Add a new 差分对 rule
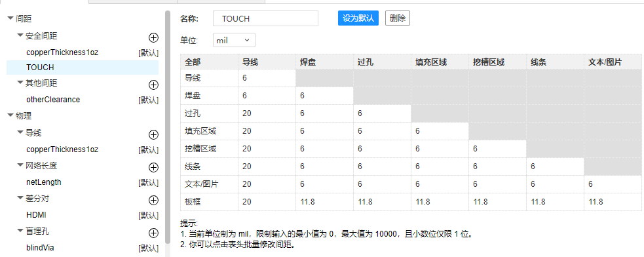 click(x=153, y=200)
